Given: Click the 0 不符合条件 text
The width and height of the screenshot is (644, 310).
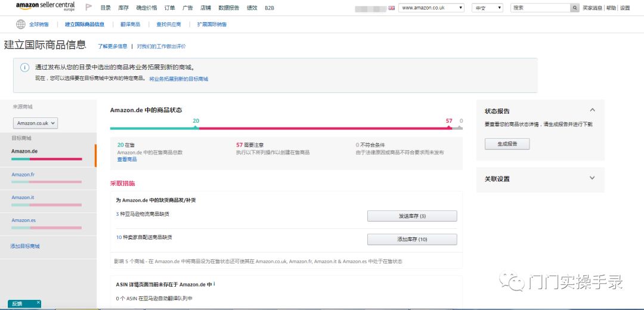Looking at the screenshot, I should tap(370, 145).
